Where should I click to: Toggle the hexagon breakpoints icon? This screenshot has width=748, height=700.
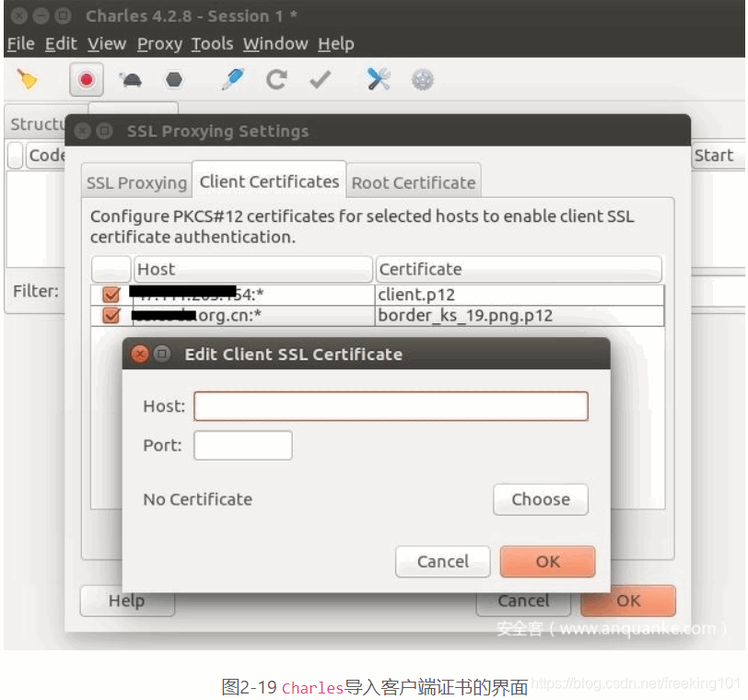click(173, 79)
